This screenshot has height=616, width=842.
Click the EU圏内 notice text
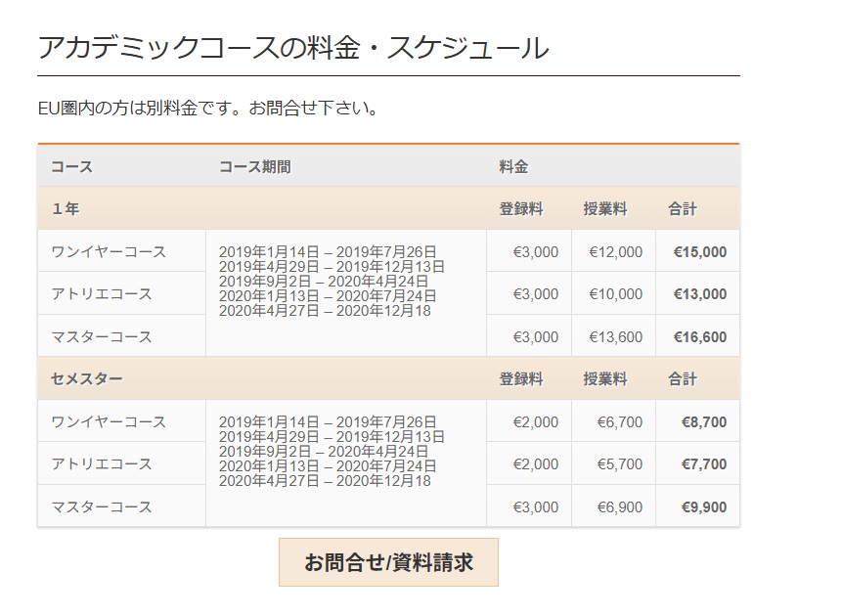[207, 108]
